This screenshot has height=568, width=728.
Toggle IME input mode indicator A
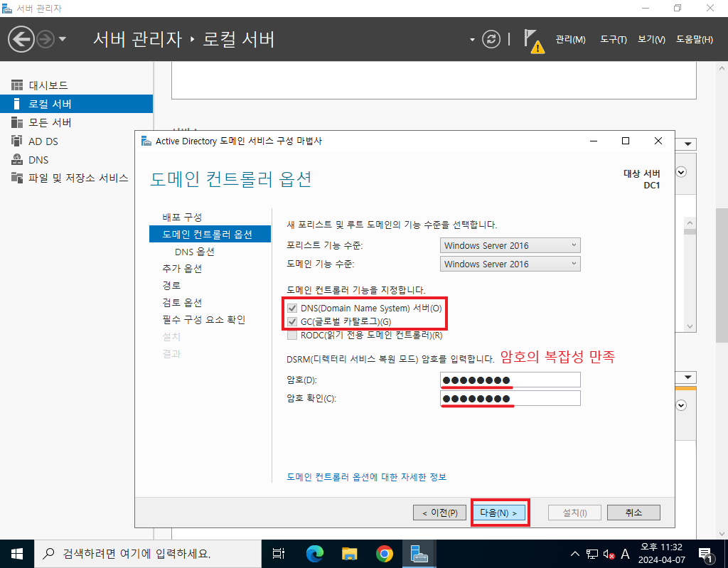[x=625, y=554]
